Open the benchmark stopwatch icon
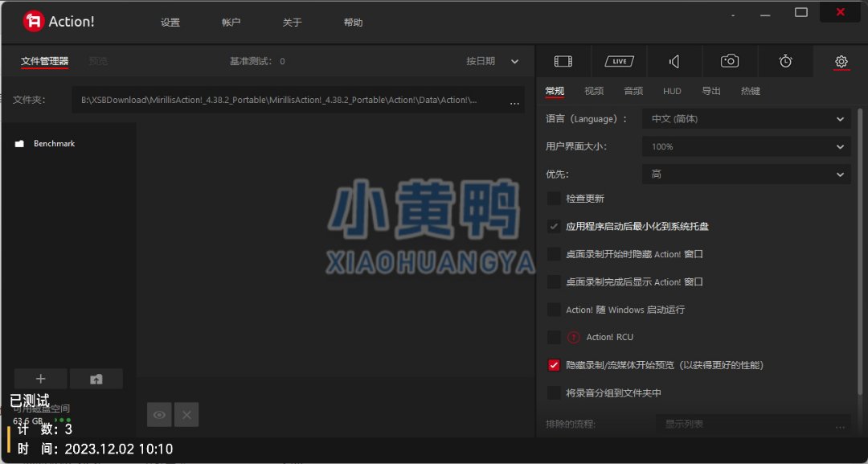Image resolution: width=868 pixels, height=464 pixels. click(785, 61)
